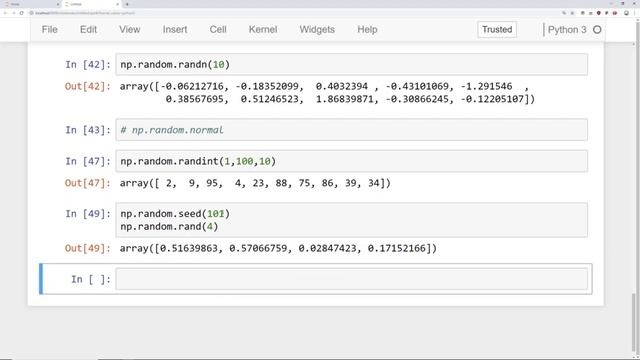Viewport: 640px width, 360px height.
Task: Click the np.random.rand(4) code line
Action: click(169, 227)
